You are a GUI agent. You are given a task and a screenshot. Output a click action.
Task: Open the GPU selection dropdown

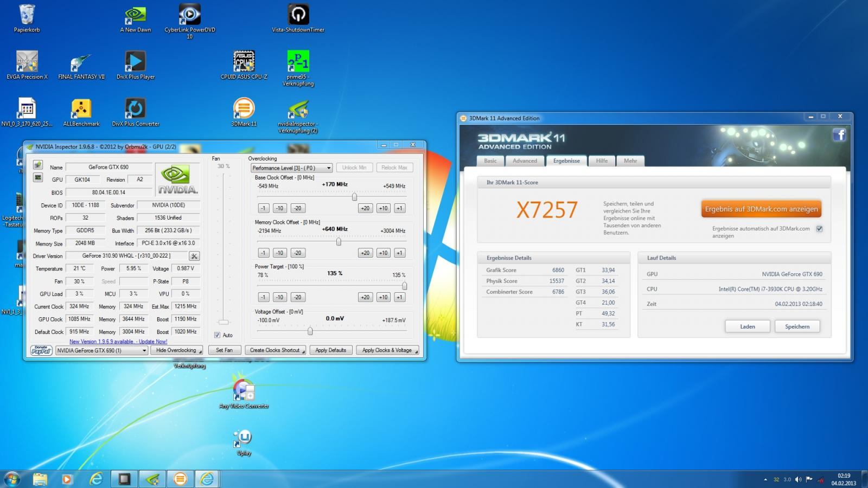point(102,350)
